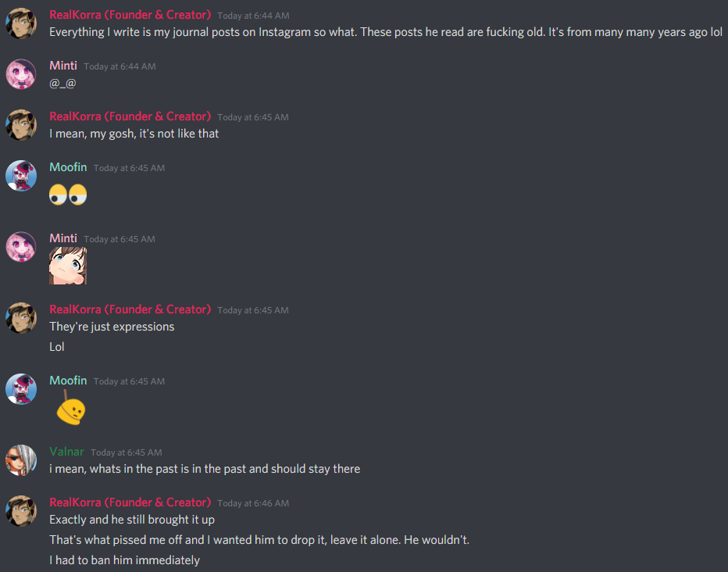Click Moofin's username above the dizzy-face emoji
Viewport: 728px width, 572px height.
[x=68, y=381]
